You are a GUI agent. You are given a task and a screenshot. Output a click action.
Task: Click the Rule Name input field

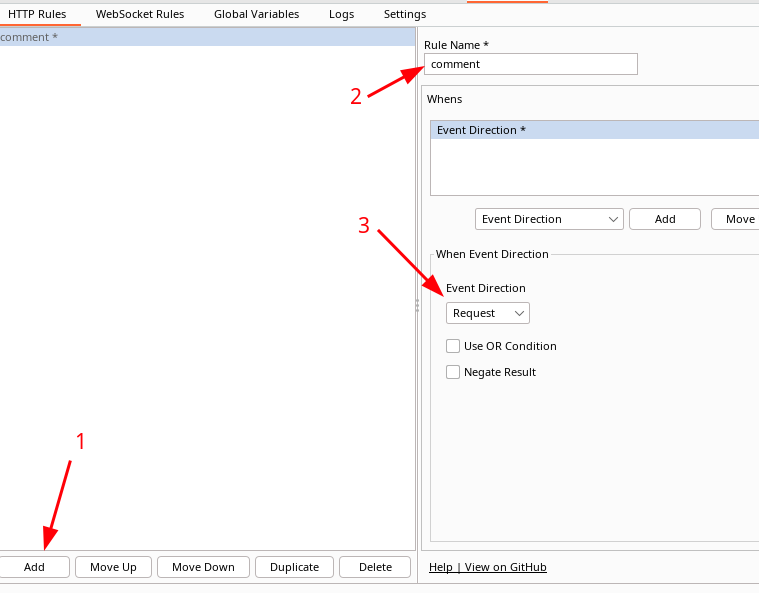coord(531,64)
